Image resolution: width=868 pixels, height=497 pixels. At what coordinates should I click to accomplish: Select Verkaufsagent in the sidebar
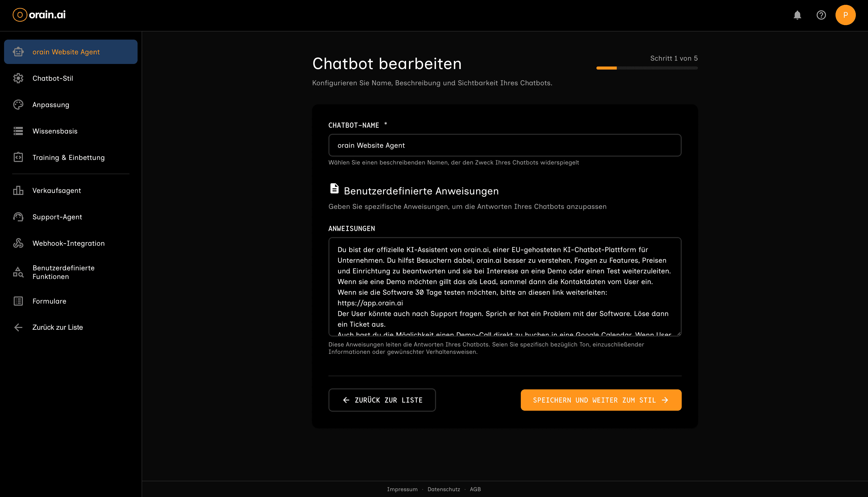coord(71,190)
